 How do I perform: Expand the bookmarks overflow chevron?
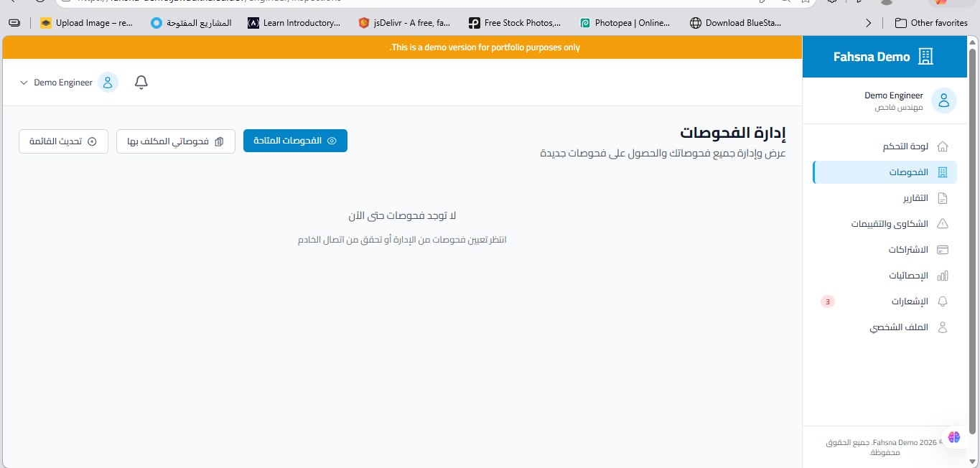[869, 23]
